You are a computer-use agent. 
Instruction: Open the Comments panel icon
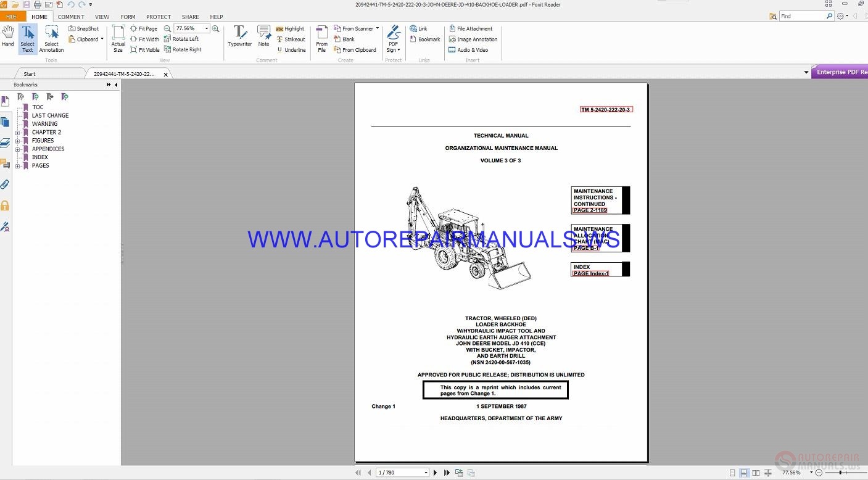point(5,163)
